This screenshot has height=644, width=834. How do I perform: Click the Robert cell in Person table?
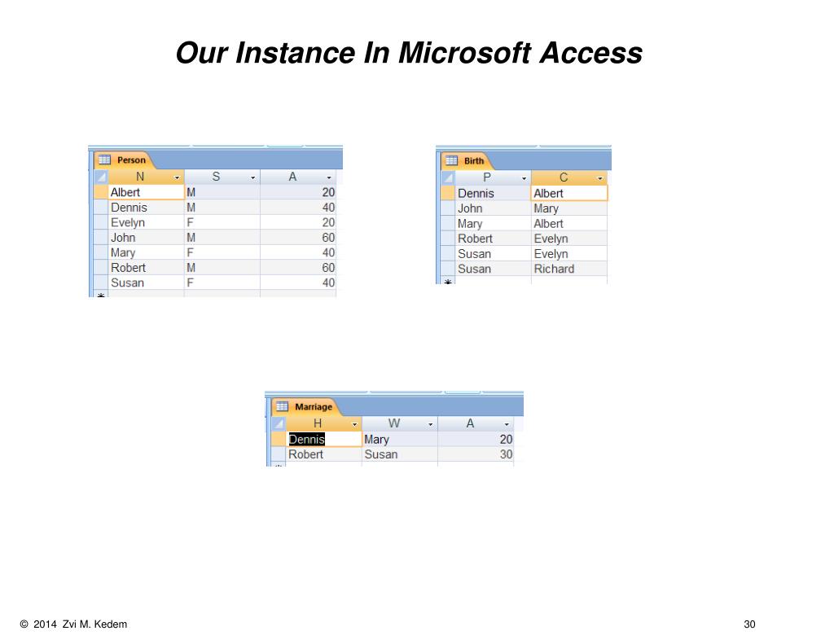click(x=147, y=268)
